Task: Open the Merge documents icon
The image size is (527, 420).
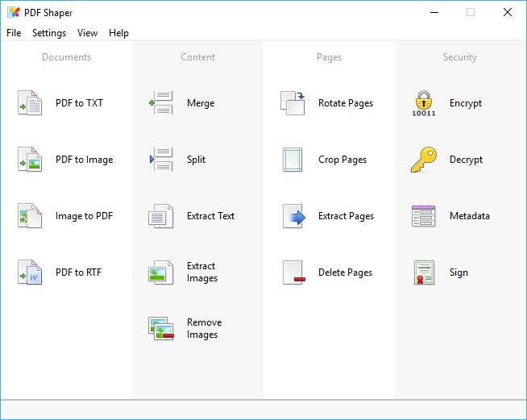Action: [x=161, y=103]
